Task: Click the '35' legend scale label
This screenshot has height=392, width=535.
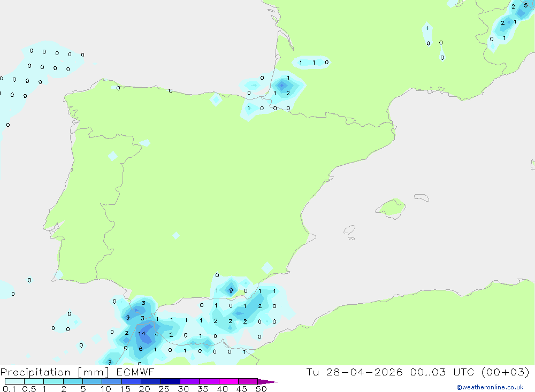Action: [x=203, y=389]
